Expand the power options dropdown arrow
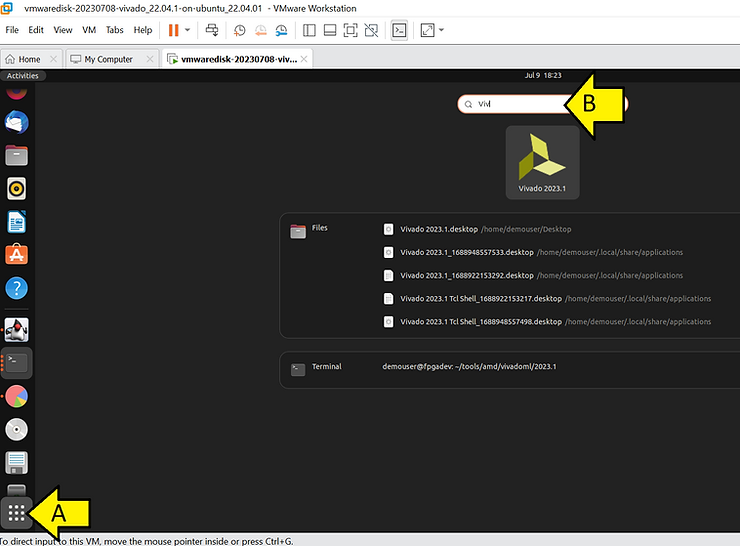The image size is (740, 546). pyautogui.click(x=188, y=31)
